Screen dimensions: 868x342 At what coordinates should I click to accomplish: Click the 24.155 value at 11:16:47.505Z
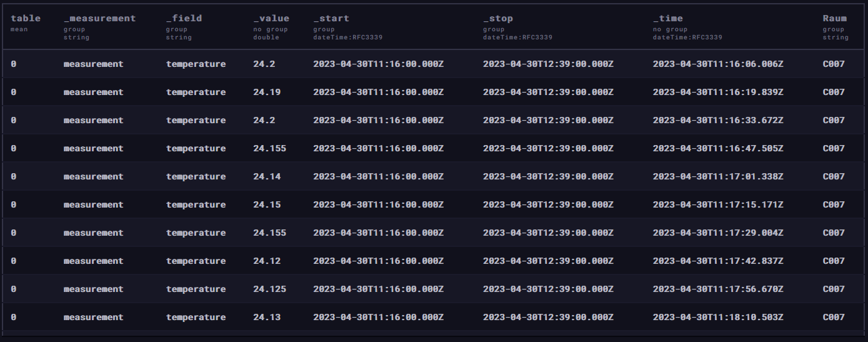270,148
